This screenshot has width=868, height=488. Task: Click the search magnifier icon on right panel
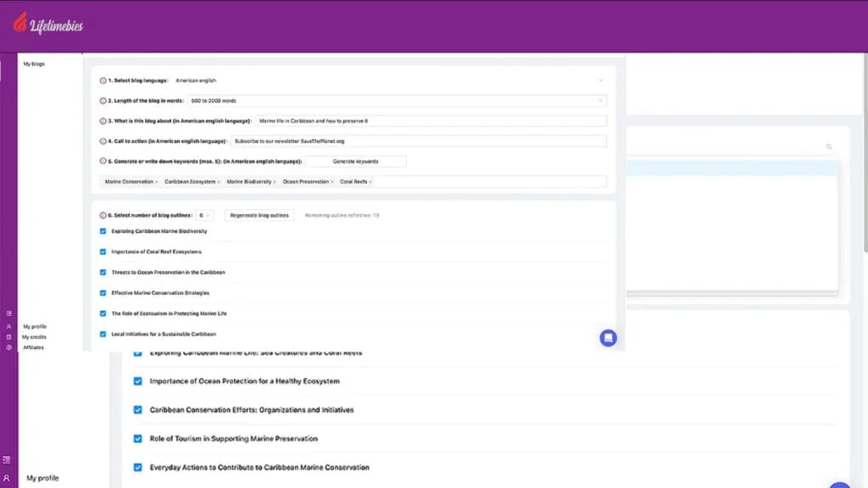click(829, 147)
